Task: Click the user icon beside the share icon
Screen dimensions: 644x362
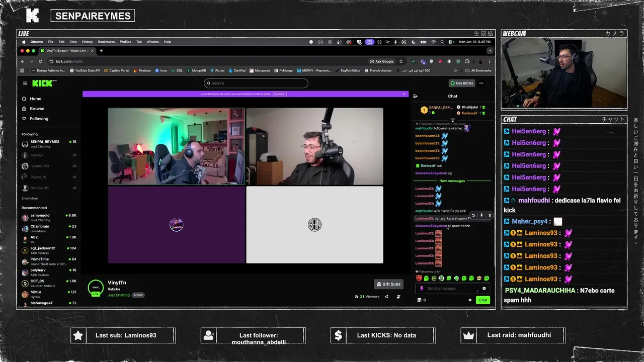Action: pyautogui.click(x=398, y=297)
